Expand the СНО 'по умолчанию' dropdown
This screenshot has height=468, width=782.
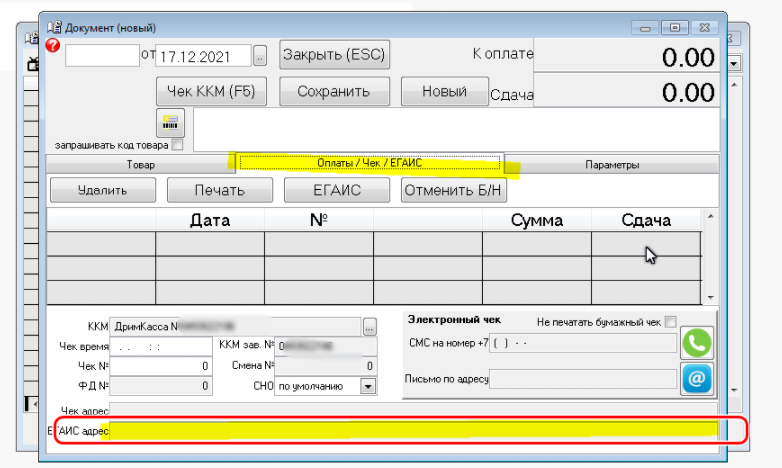click(x=367, y=386)
